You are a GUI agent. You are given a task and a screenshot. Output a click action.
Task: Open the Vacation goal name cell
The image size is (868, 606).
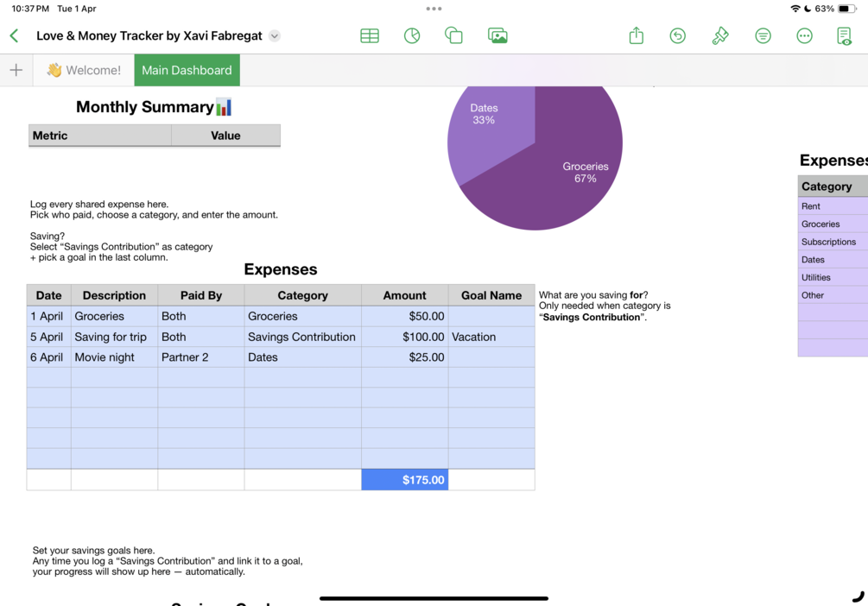(x=491, y=337)
